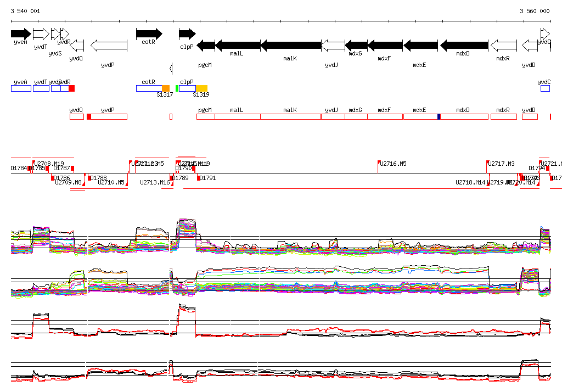The height and width of the screenshot is (392, 562).
Task: Select the blue yvdC annotation box
Action: point(545,88)
